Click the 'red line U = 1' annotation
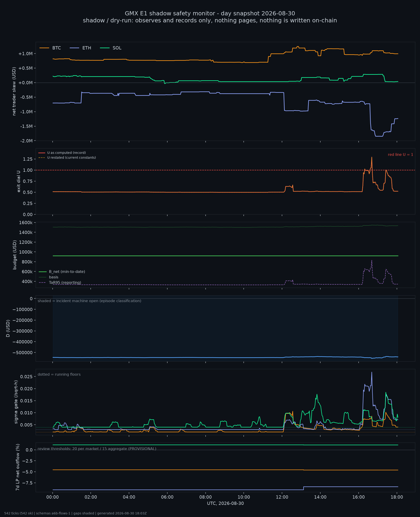The width and height of the screenshot is (420, 517). click(x=400, y=155)
